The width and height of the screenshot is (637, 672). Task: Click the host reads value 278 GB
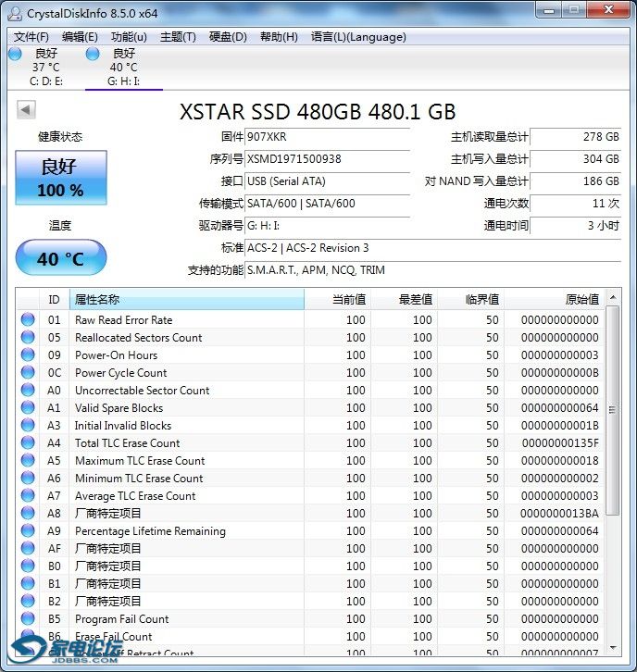tap(576, 137)
